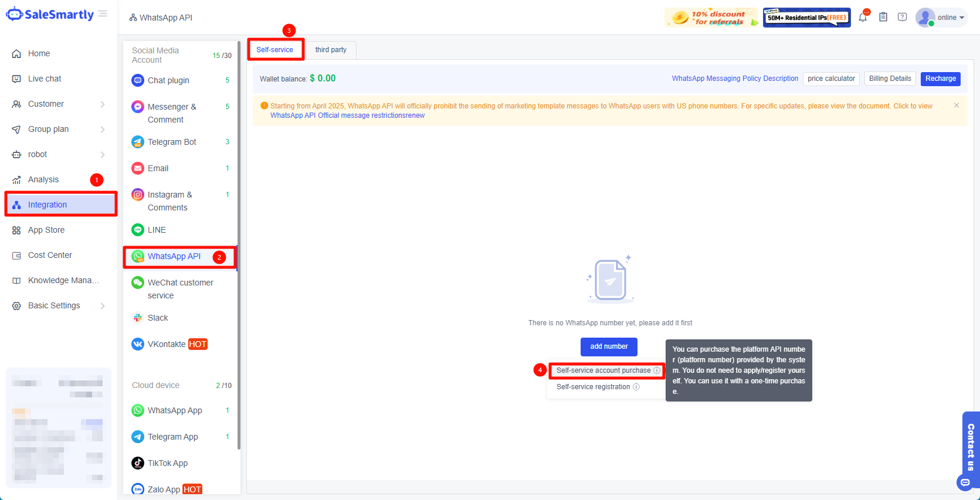Click the Telegram App cloud device icon

[138, 437]
